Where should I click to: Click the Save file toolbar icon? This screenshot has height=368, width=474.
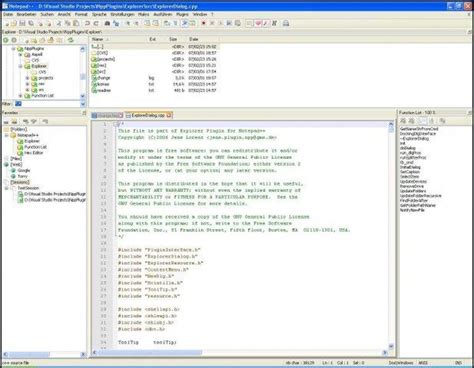tap(22, 23)
